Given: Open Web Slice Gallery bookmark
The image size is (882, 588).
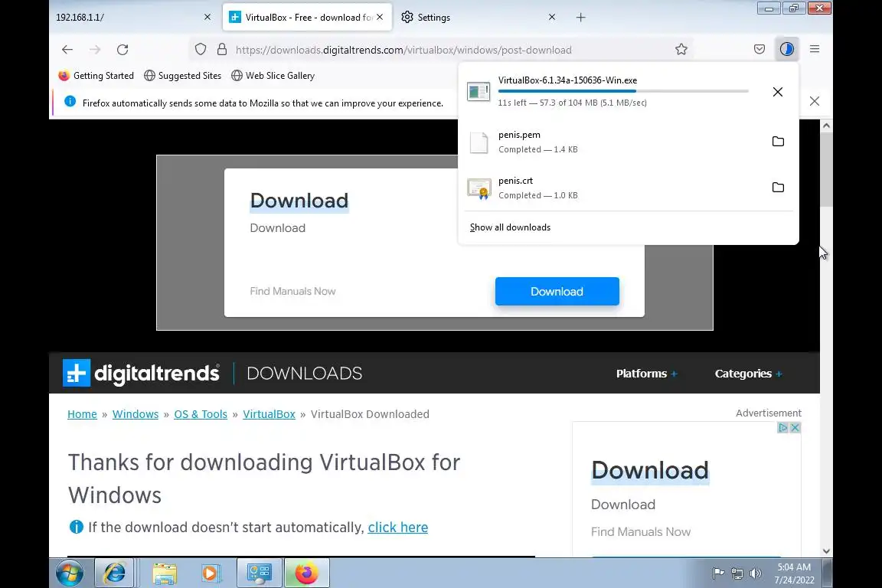Looking at the screenshot, I should pyautogui.click(x=273, y=75).
